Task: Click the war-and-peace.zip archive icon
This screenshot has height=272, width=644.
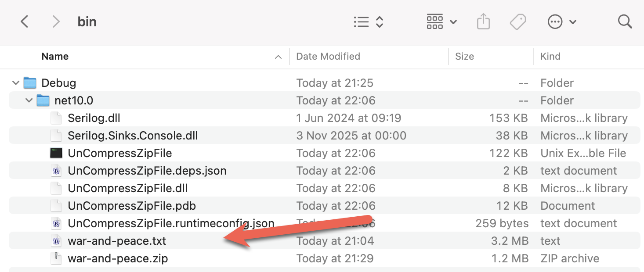Action: 56,258
